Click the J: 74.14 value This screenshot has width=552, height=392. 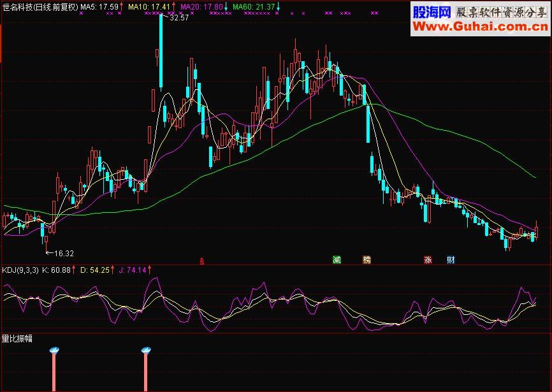pyautogui.click(x=133, y=270)
